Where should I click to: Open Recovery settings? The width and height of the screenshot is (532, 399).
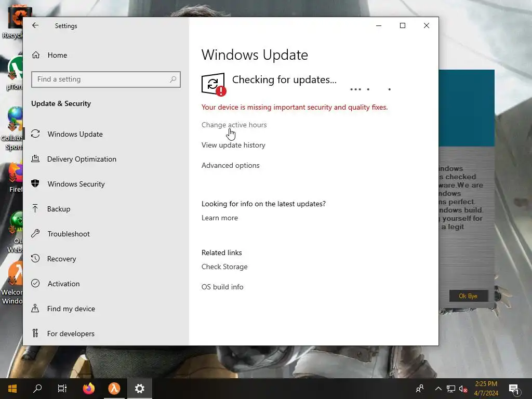pyautogui.click(x=61, y=259)
